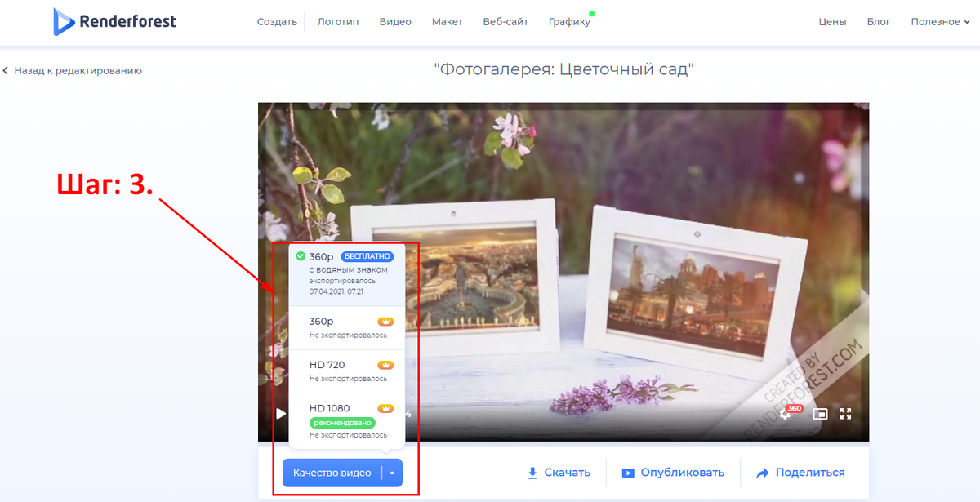The height and width of the screenshot is (502, 980).
Task: Choose premium 360p quality option
Action: (x=347, y=327)
